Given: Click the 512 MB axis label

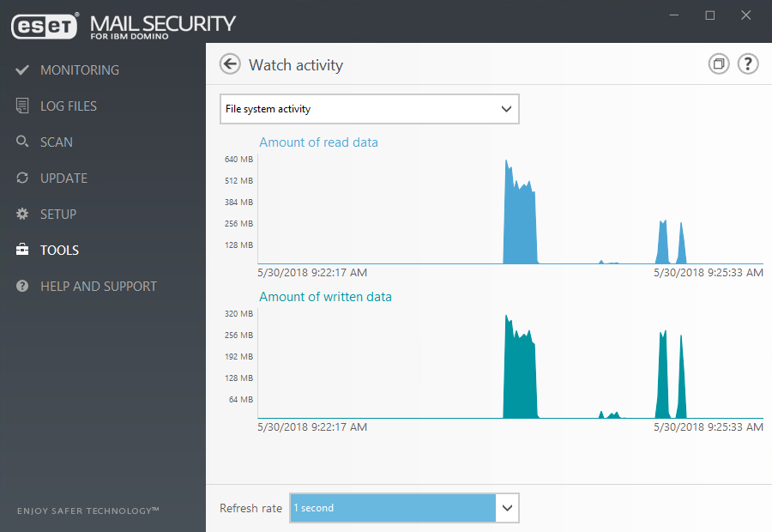Looking at the screenshot, I should (238, 181).
